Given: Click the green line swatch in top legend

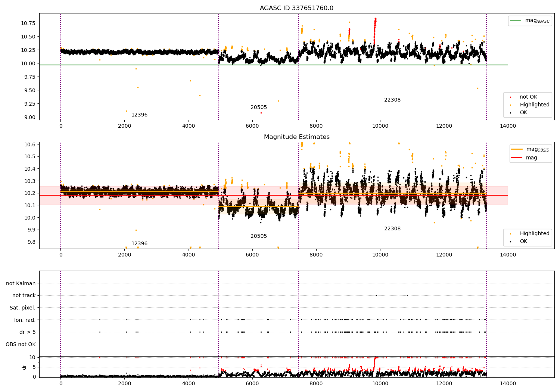Looking at the screenshot, I should coord(516,21).
